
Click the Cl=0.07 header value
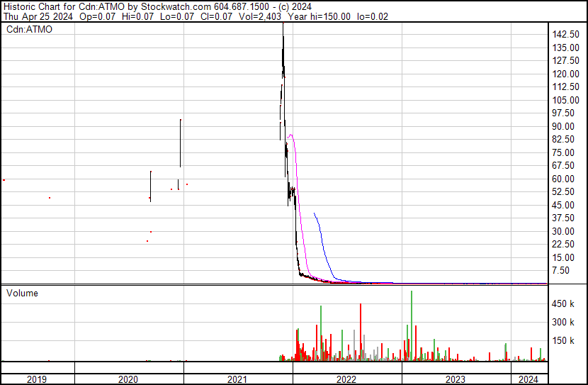point(216,16)
